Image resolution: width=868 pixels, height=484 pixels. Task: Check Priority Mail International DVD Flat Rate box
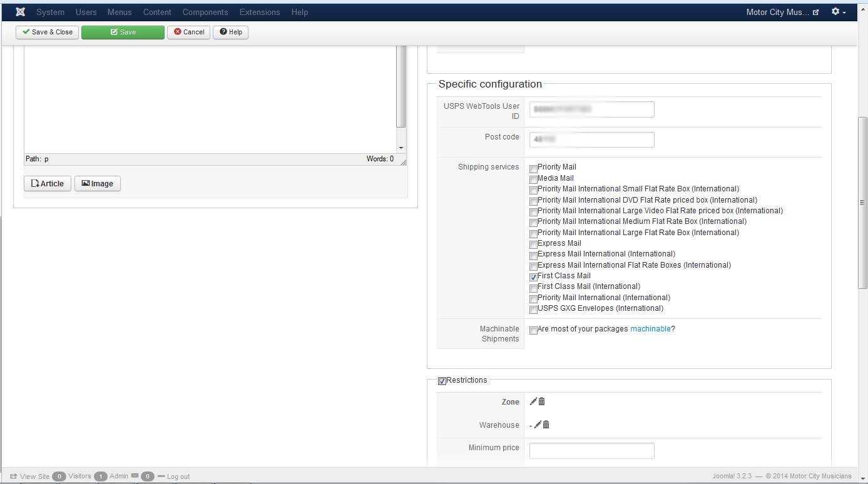(x=533, y=201)
